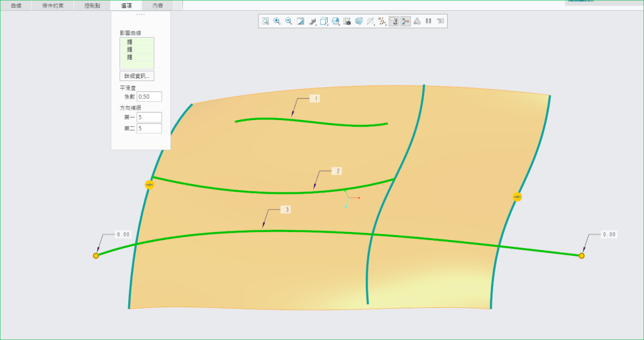Click the Zoom Out magnifier icon

click(289, 21)
